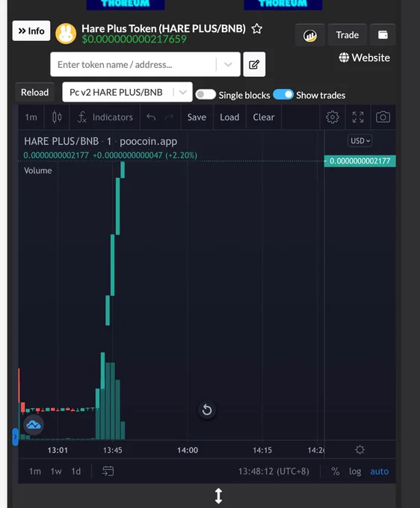
Task: Focus the token name / address search field
Action: pos(133,64)
